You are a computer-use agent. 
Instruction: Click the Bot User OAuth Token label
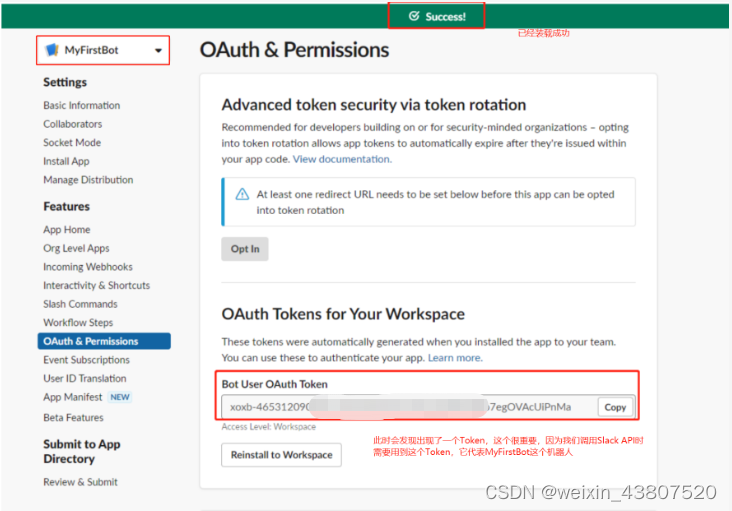pos(274,385)
